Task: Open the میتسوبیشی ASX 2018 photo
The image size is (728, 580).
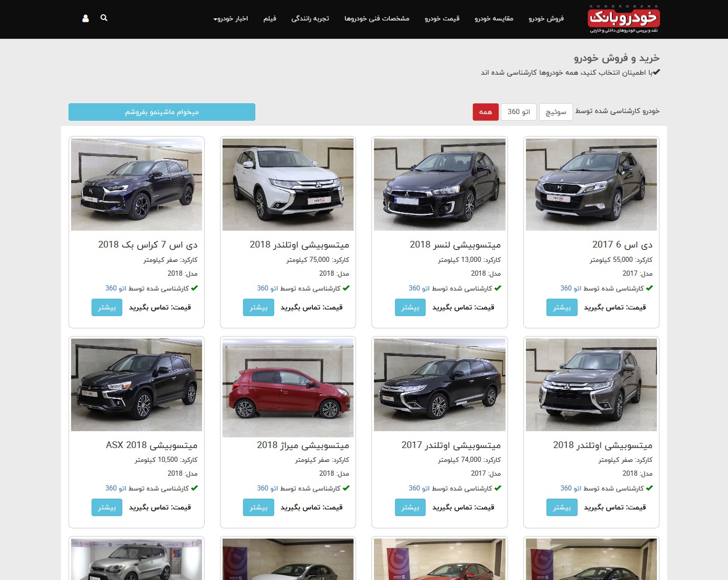Action: coord(137,385)
